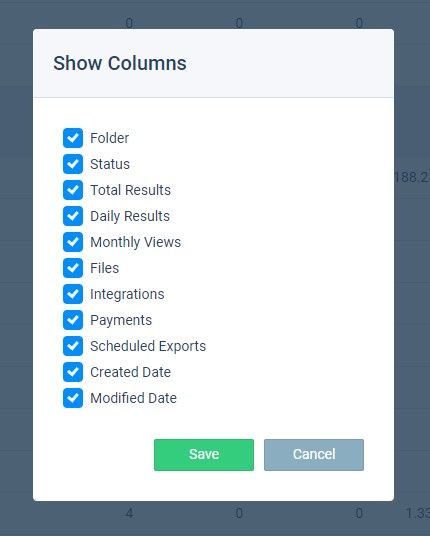The image size is (430, 536).
Task: Disable the Modified Date column
Action: pyautogui.click(x=73, y=398)
